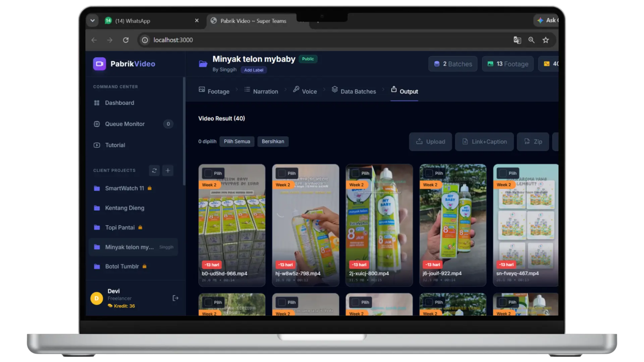The height and width of the screenshot is (362, 644).
Task: Click the browser back arrow
Action: [x=94, y=40]
